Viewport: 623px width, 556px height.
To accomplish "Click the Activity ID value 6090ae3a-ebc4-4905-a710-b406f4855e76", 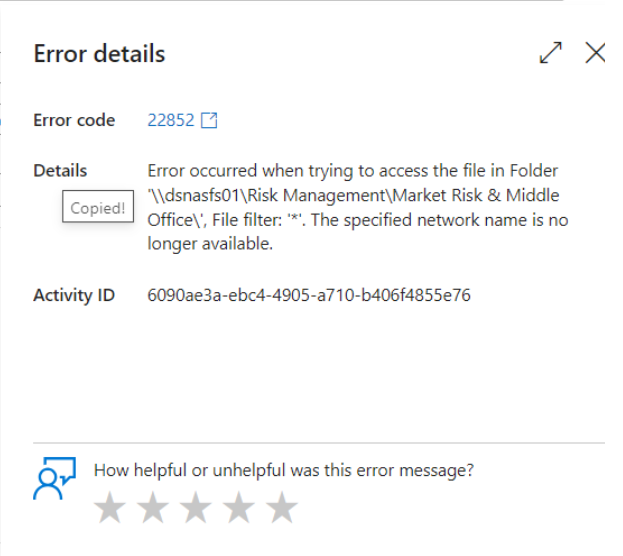I will coord(309,295).
